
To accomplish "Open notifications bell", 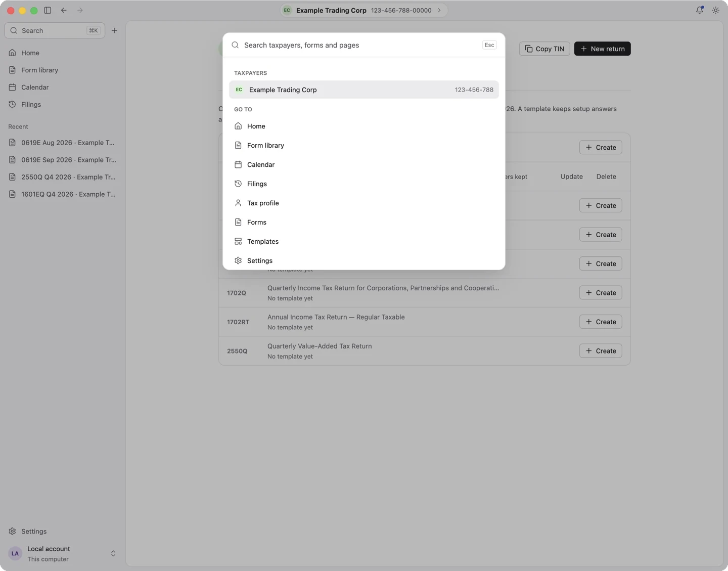I will tap(700, 10).
